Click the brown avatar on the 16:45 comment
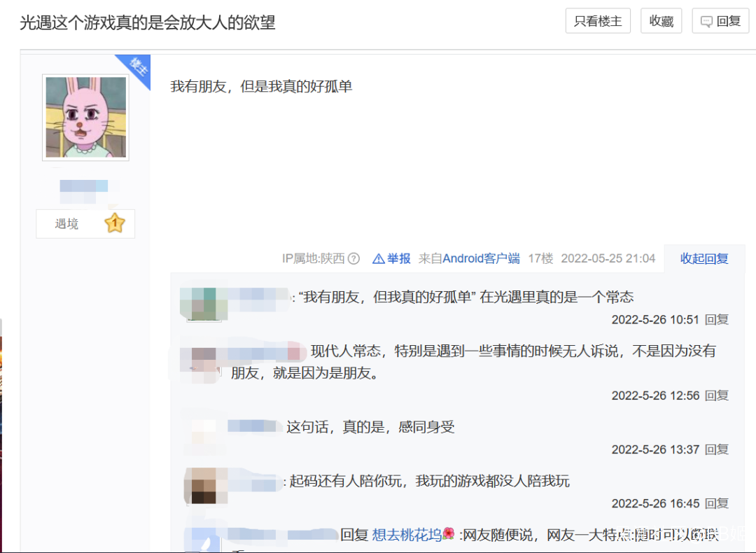The height and width of the screenshot is (553, 756). [x=206, y=486]
